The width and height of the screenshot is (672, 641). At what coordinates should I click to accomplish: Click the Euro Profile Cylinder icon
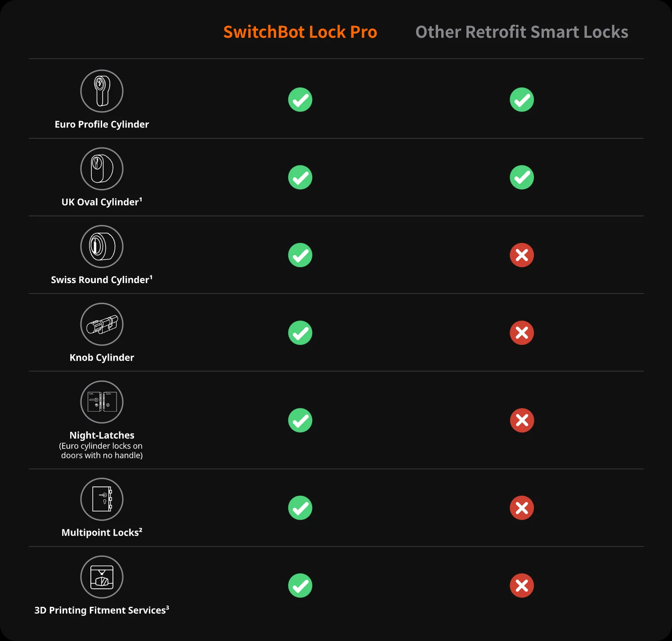(102, 91)
